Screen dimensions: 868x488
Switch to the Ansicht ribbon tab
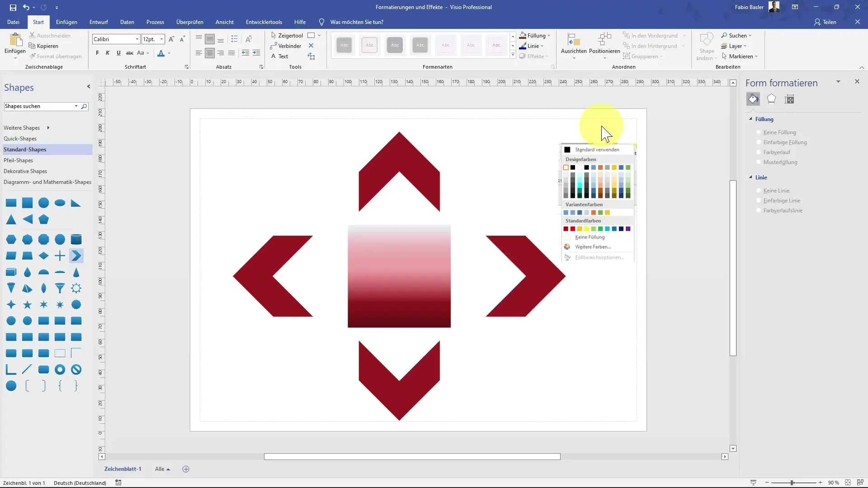click(x=225, y=22)
